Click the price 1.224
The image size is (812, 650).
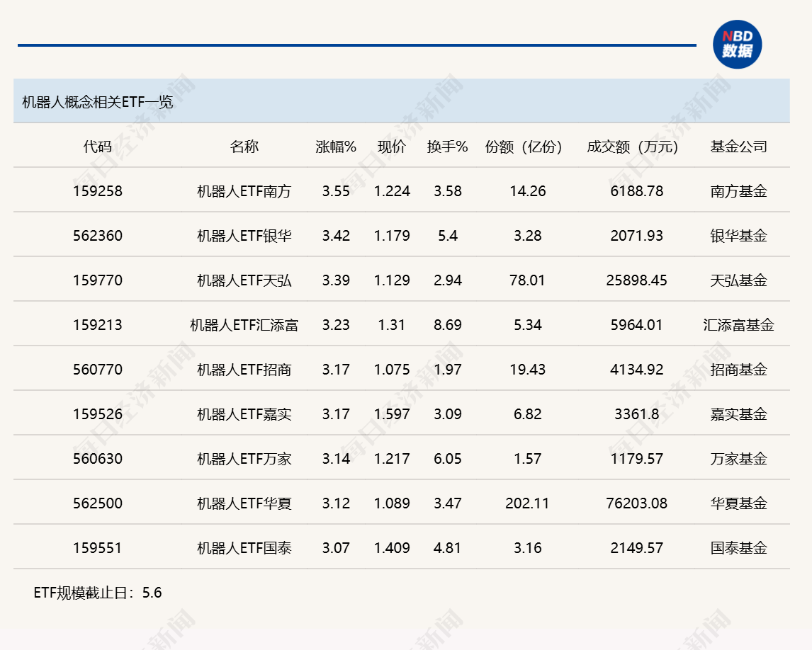[x=392, y=191]
